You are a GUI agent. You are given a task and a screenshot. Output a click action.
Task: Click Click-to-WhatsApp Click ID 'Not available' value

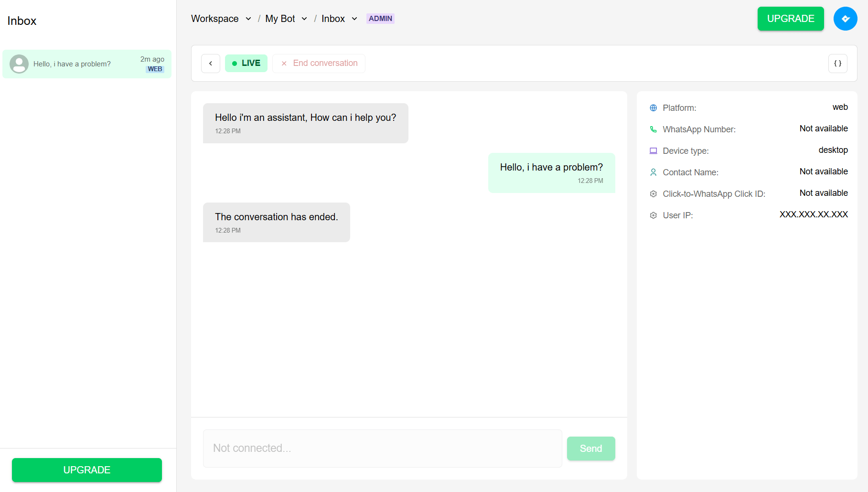(x=824, y=193)
